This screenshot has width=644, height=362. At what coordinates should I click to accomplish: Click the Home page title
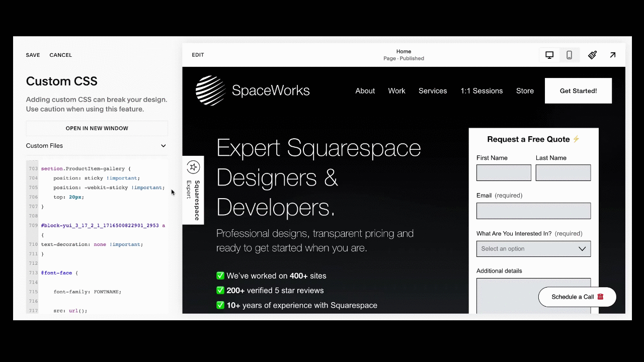[x=404, y=51]
